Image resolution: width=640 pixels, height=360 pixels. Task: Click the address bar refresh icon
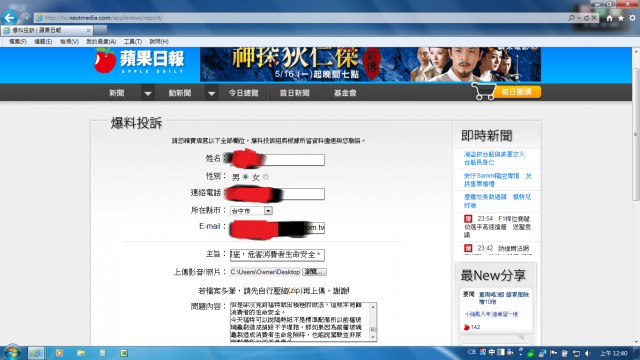(x=586, y=18)
